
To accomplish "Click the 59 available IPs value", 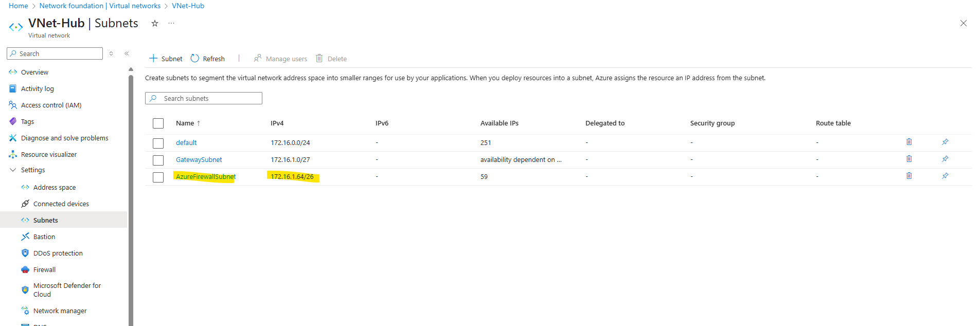I will tap(484, 177).
